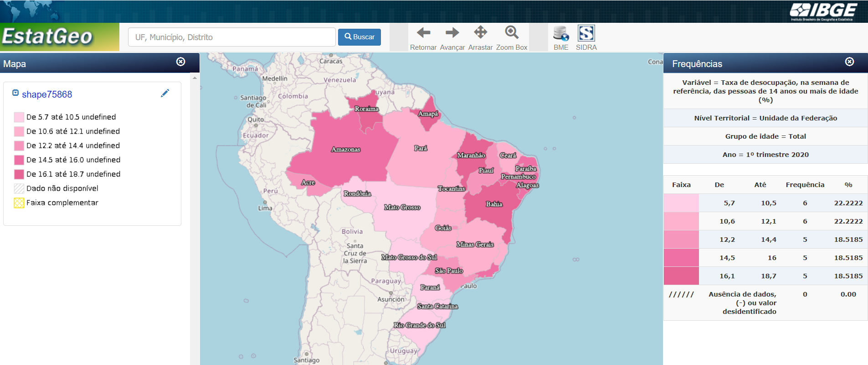
Task: Select legend swatch for 10.6 até 12.1
Action: point(19,131)
